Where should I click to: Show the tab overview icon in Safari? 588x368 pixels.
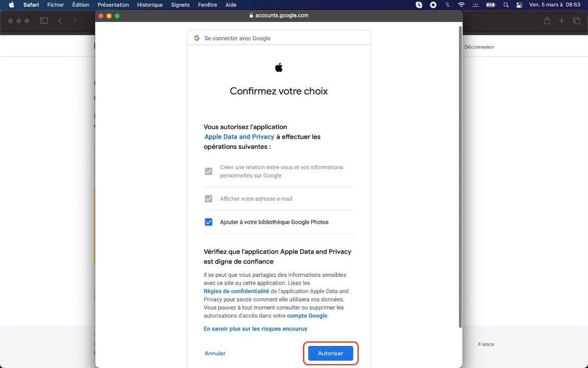[x=577, y=21]
